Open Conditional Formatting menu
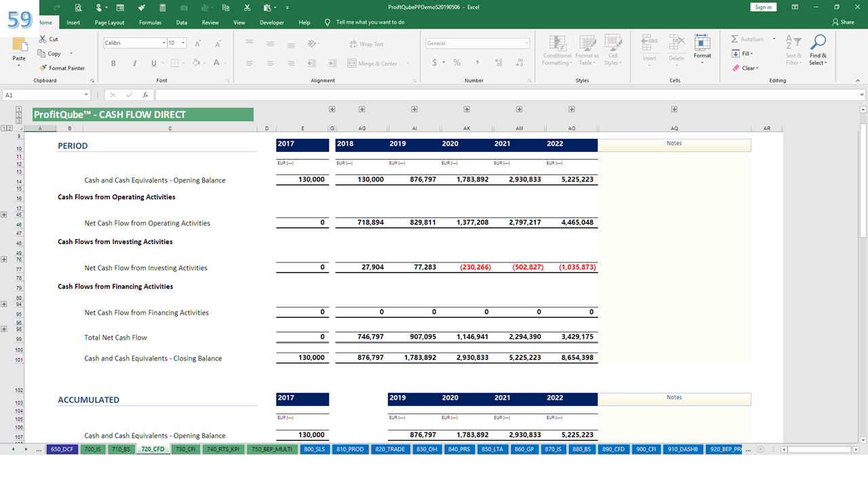Image resolution: width=868 pixels, height=488 pixels. point(557,51)
